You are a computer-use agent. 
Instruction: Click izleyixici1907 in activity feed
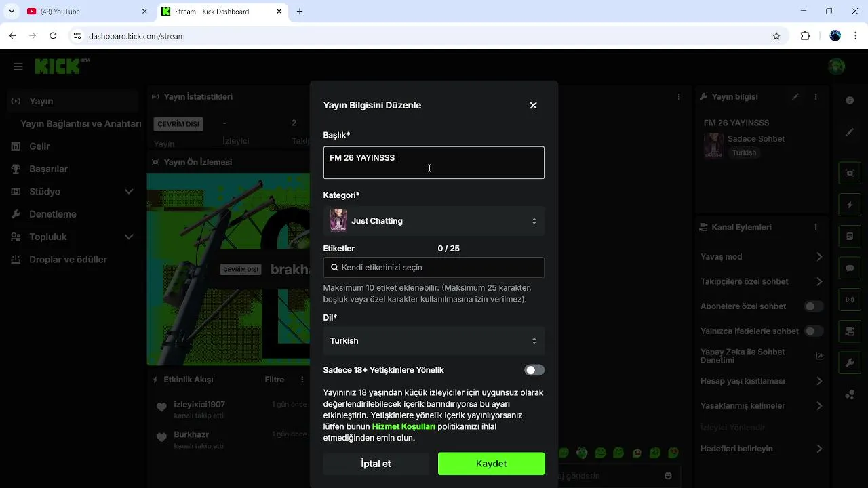point(199,405)
